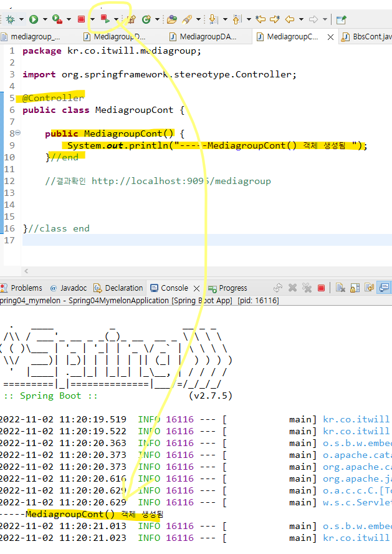Close the Console view tab

(196, 288)
